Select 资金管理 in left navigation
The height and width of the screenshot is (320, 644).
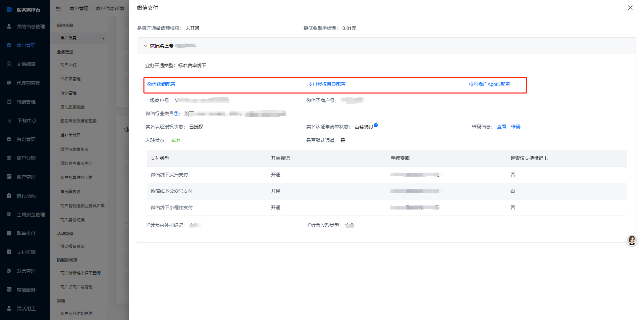point(26,139)
